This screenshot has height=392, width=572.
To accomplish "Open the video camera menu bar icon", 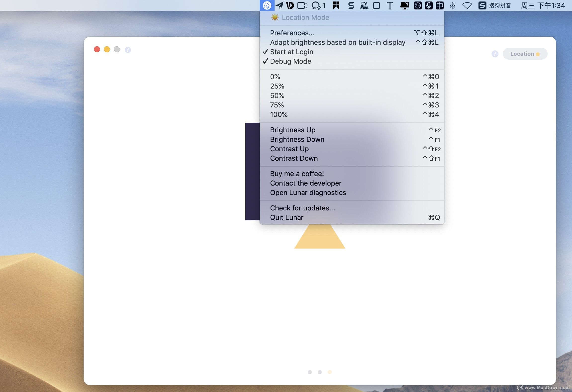I will 302,5.
